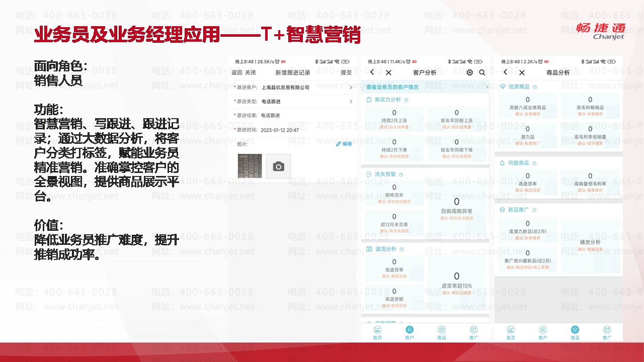644x362 pixels.
Task: Expand the 跟进类型 chevron
Action: [351, 102]
